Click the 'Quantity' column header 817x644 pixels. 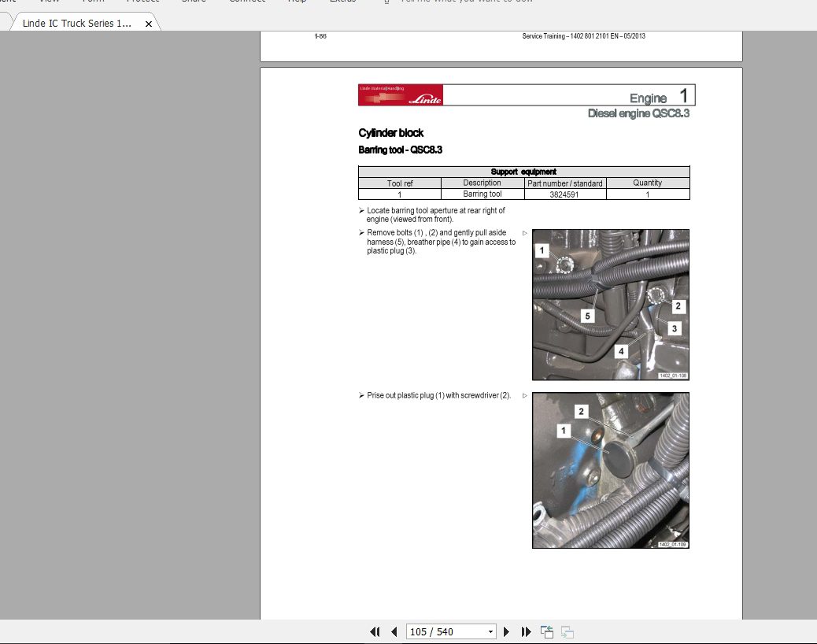click(648, 183)
